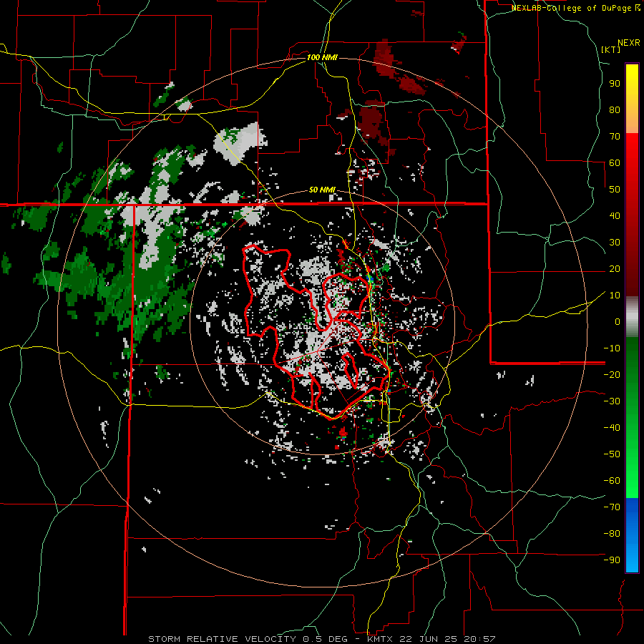Click the 70 value on the velocity scale
Viewport: 644px width, 644px height.
click(615, 137)
